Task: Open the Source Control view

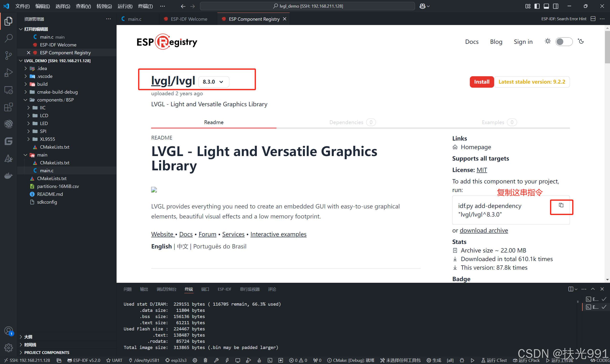Action: coord(8,55)
